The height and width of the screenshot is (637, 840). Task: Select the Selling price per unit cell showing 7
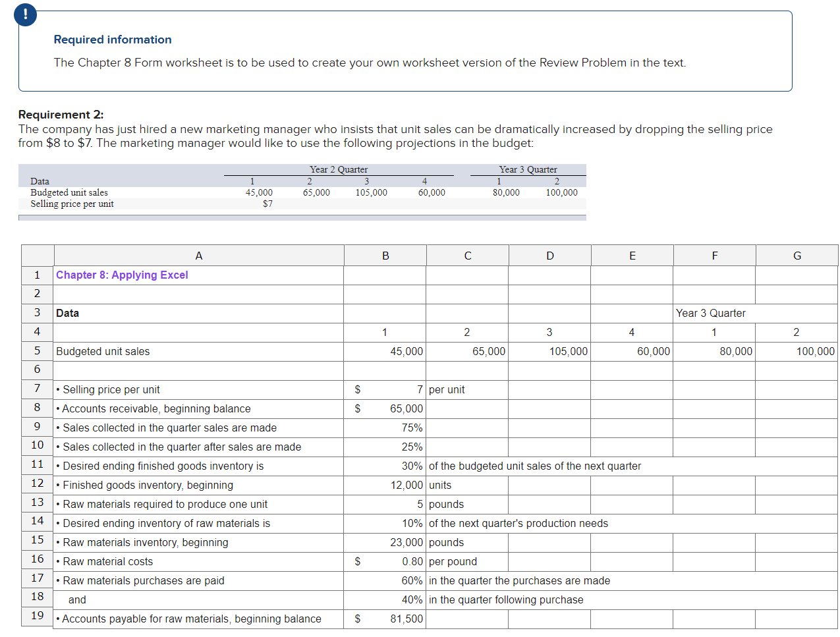pyautogui.click(x=385, y=389)
